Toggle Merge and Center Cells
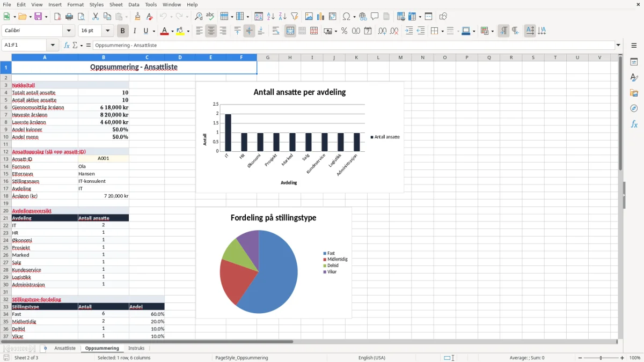The width and height of the screenshot is (644, 362). [290, 31]
